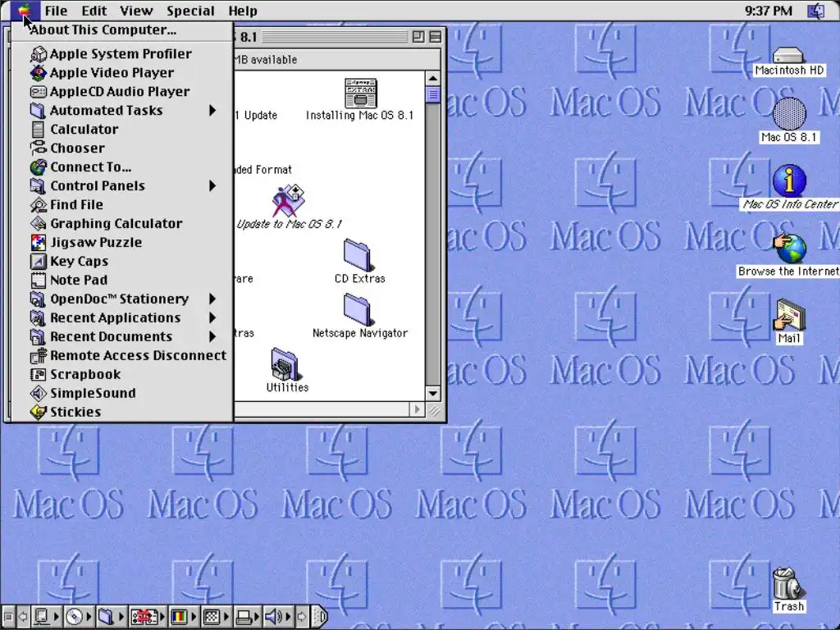
Task: Select the Mail desktop icon
Action: 789,315
